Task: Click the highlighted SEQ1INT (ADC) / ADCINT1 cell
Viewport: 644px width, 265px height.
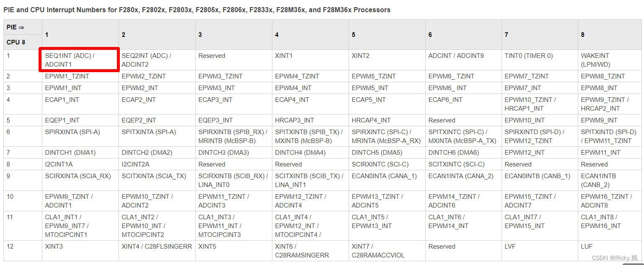Action: pyautogui.click(x=79, y=60)
